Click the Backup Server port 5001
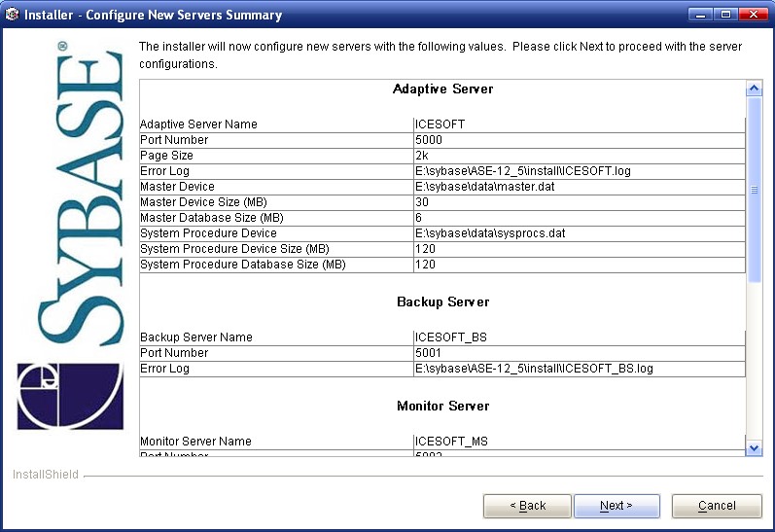 pos(429,353)
